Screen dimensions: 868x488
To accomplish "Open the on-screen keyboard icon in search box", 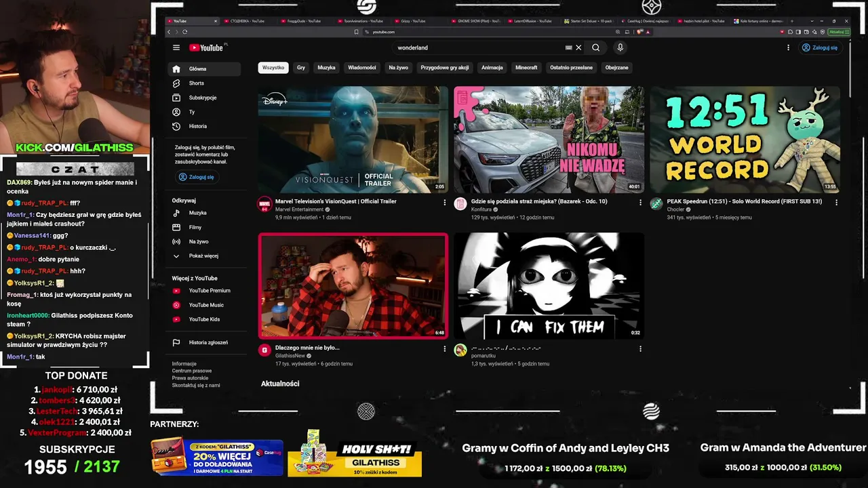I will tap(569, 47).
